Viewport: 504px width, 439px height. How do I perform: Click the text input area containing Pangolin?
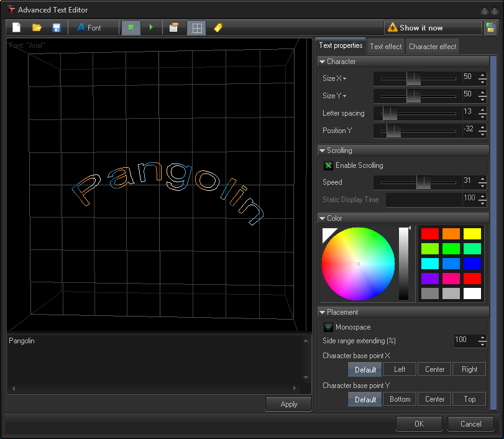click(154, 359)
